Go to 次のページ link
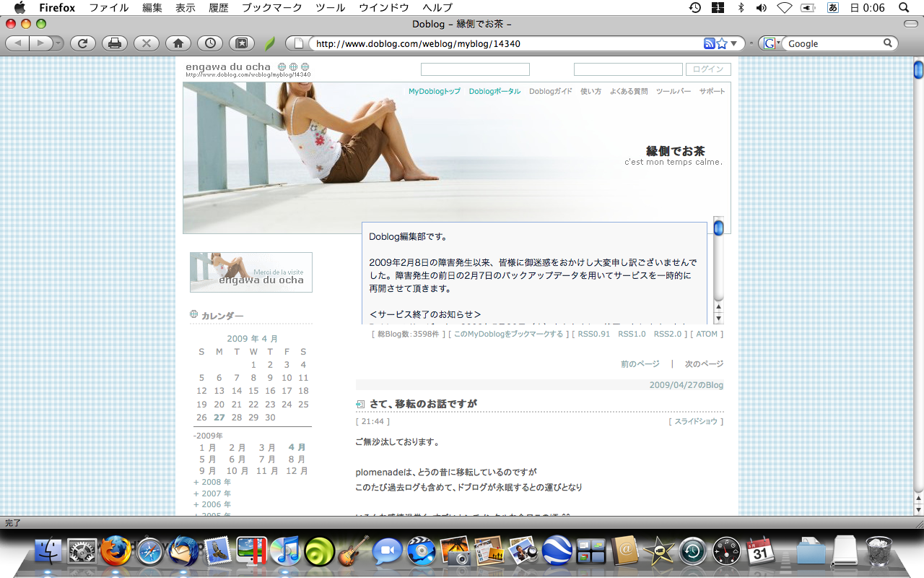924x578 pixels. (704, 364)
